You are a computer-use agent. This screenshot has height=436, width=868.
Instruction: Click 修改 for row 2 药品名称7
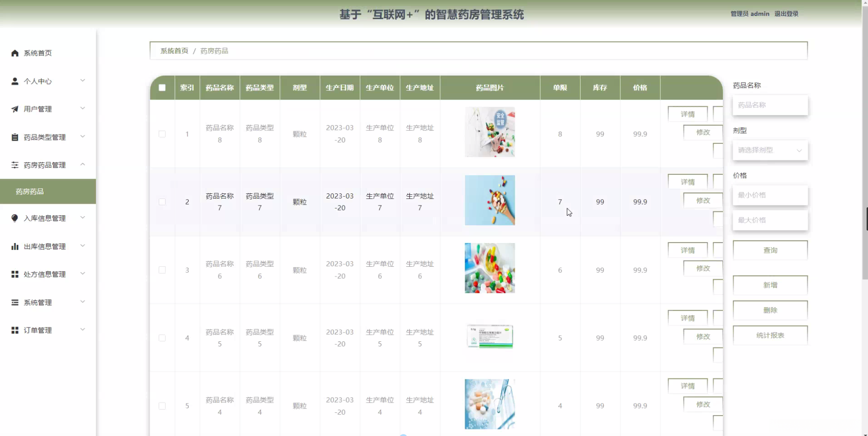pyautogui.click(x=703, y=200)
